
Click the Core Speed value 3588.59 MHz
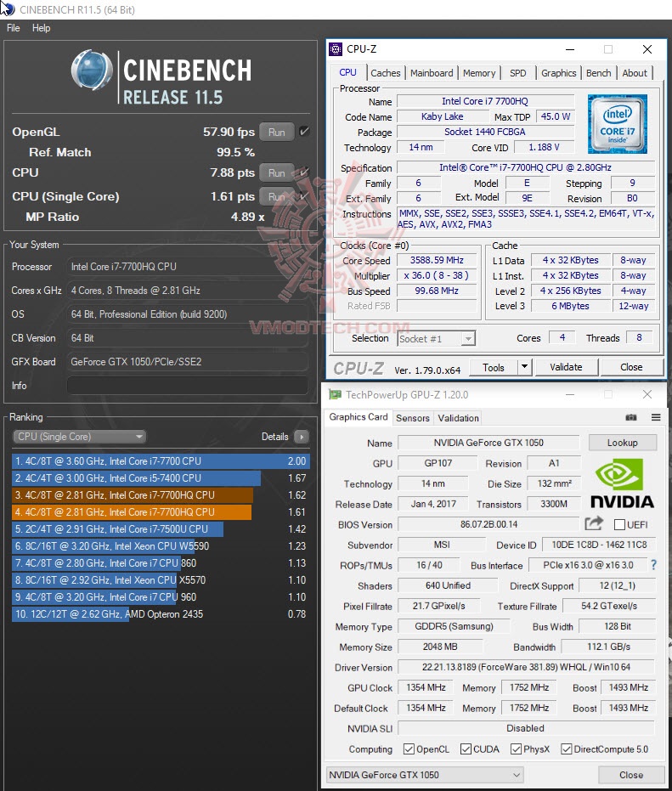tap(437, 260)
